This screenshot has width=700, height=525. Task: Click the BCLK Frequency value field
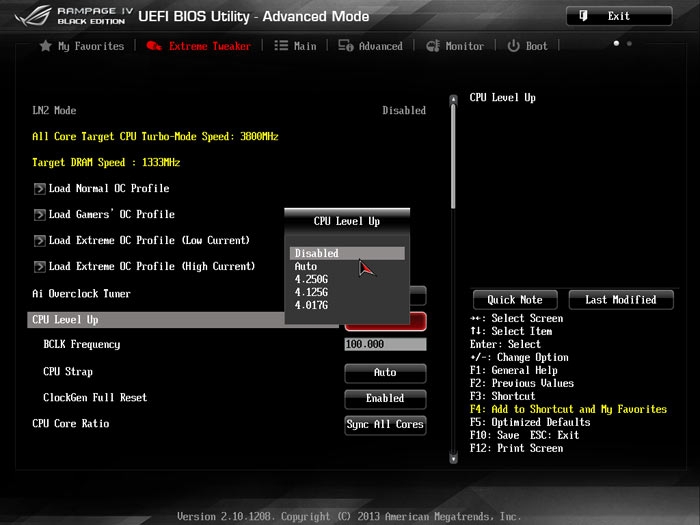[x=385, y=345]
